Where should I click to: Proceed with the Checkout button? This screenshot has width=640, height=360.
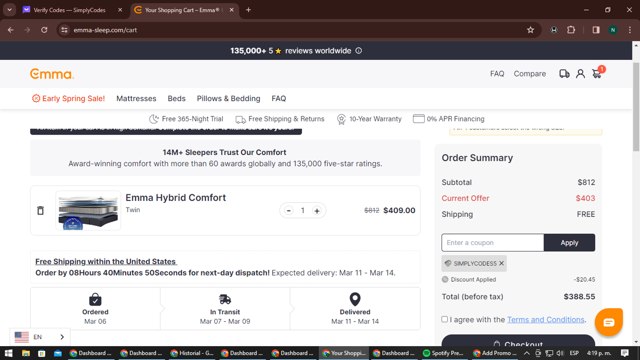tap(518, 342)
